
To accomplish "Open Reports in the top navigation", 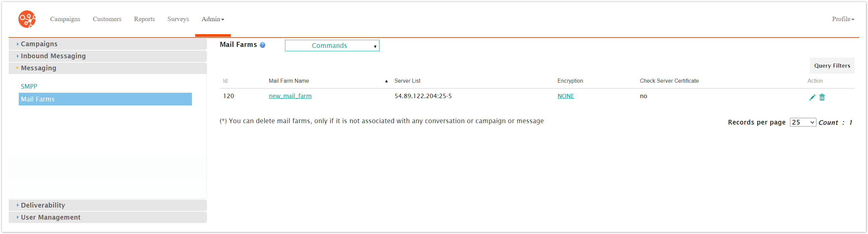I will pyautogui.click(x=144, y=19).
